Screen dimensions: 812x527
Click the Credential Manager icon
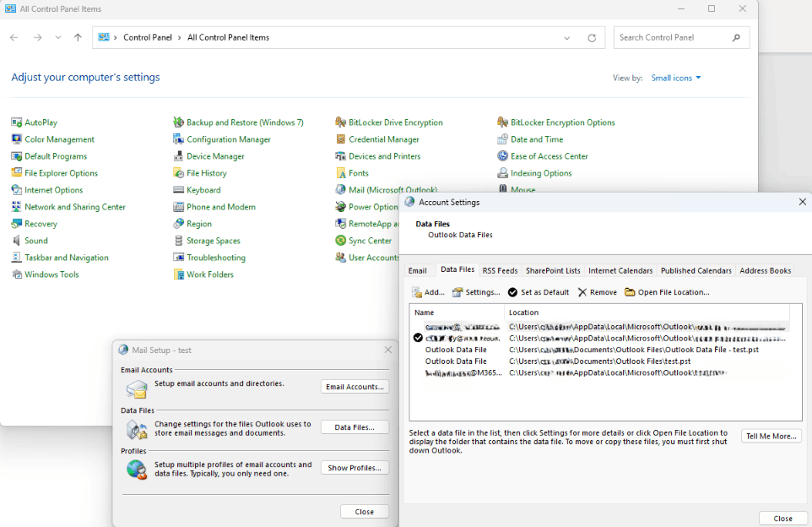click(x=341, y=139)
